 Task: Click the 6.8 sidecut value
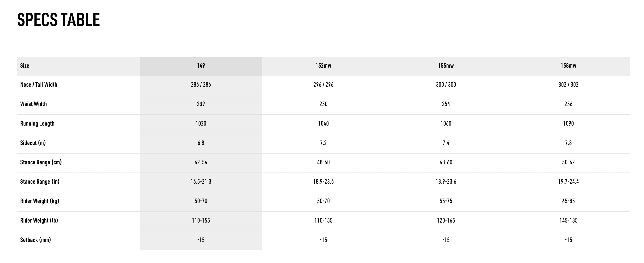[201, 143]
